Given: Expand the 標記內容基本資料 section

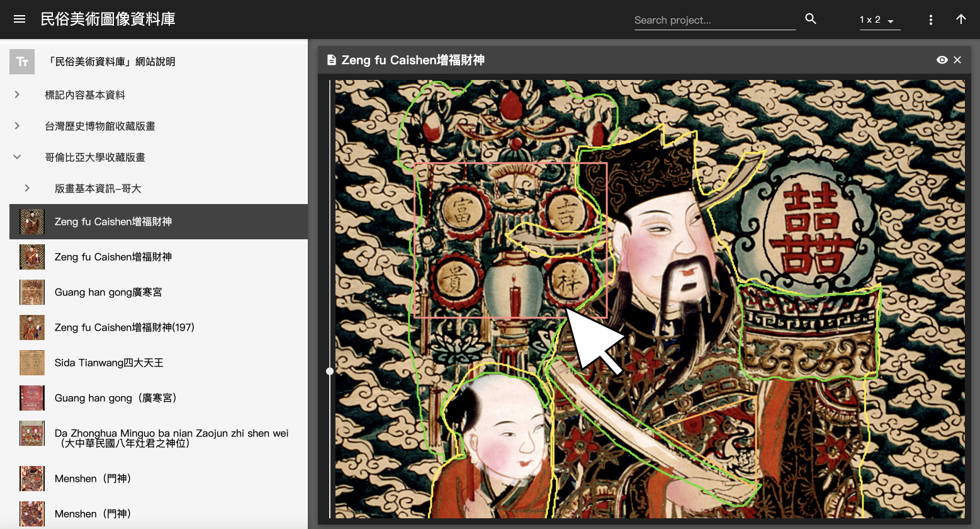Looking at the screenshot, I should click(x=17, y=94).
